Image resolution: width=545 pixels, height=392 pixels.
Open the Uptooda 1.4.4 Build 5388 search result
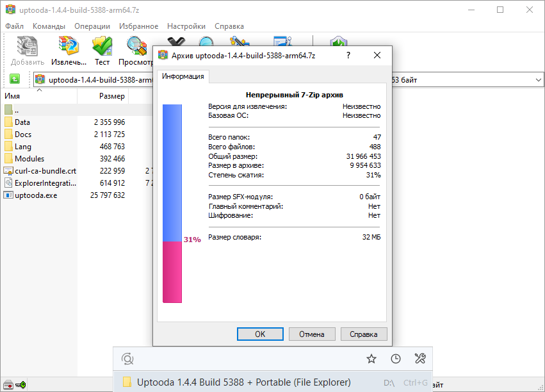pyautogui.click(x=273, y=382)
